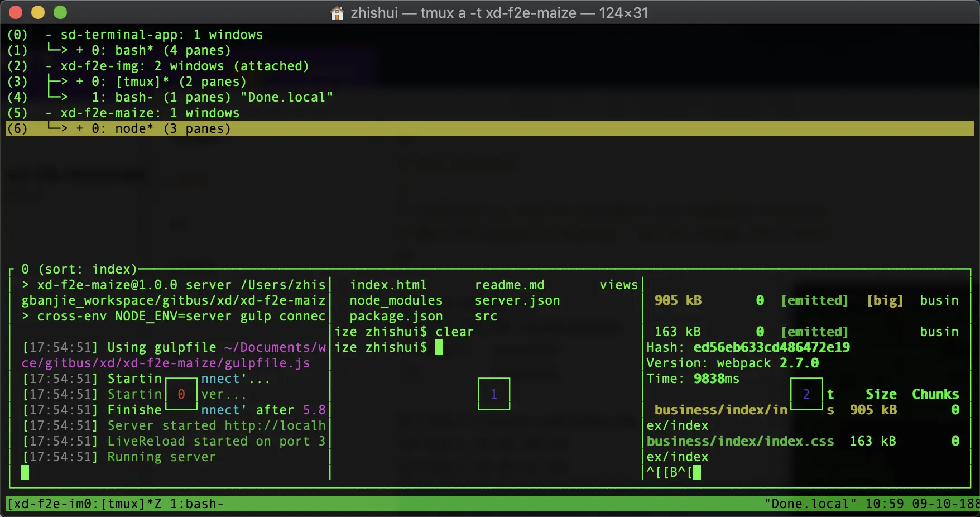Maximize the terminal with green button

pyautogui.click(x=60, y=12)
